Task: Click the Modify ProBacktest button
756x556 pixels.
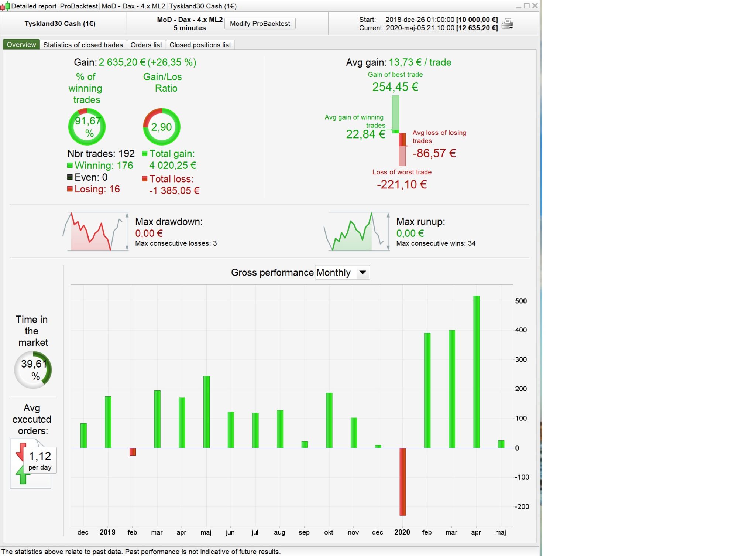Action: [260, 24]
